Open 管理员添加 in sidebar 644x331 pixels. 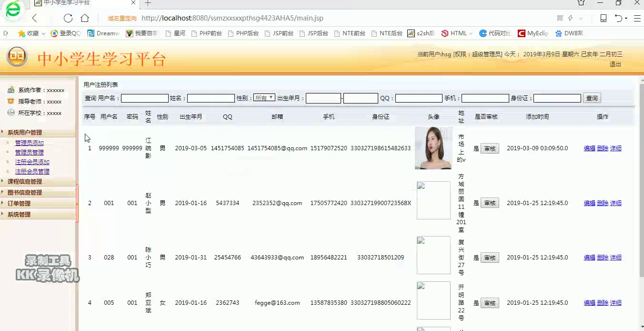tap(29, 143)
